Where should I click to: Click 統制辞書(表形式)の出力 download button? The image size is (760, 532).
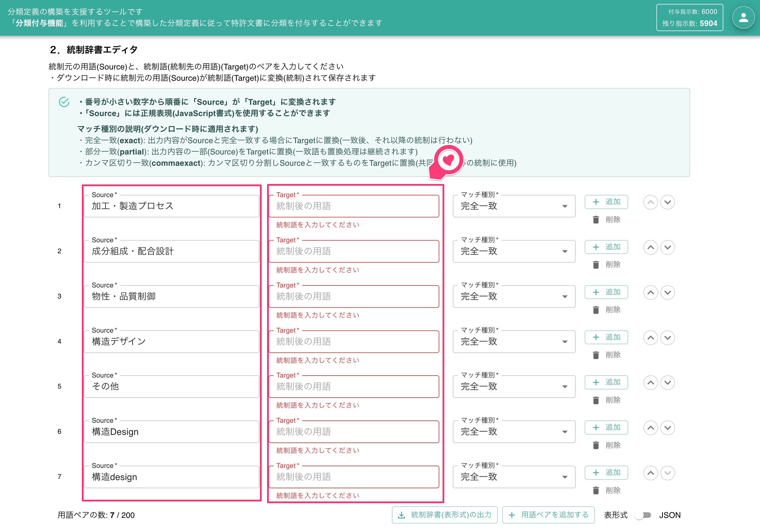(445, 515)
